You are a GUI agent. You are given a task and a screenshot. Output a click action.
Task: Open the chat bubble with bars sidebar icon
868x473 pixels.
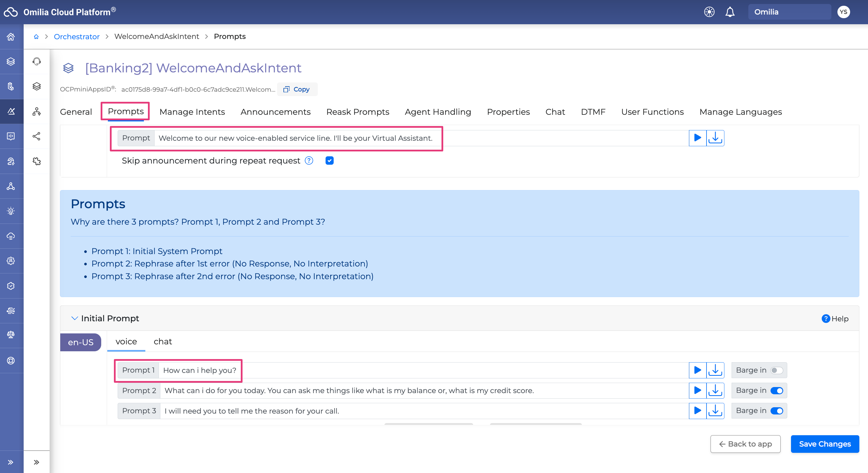(x=11, y=136)
